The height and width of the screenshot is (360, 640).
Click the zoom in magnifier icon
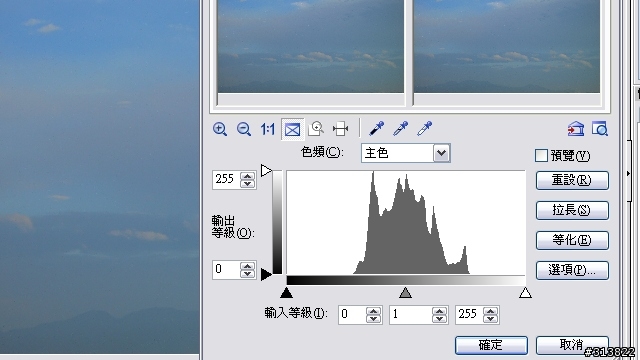pos(220,129)
